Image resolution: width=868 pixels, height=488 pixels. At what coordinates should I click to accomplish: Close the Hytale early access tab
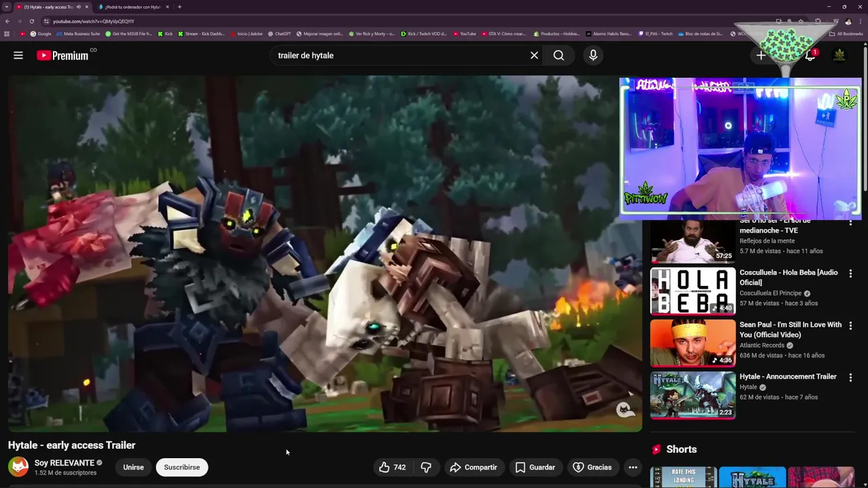(x=86, y=7)
